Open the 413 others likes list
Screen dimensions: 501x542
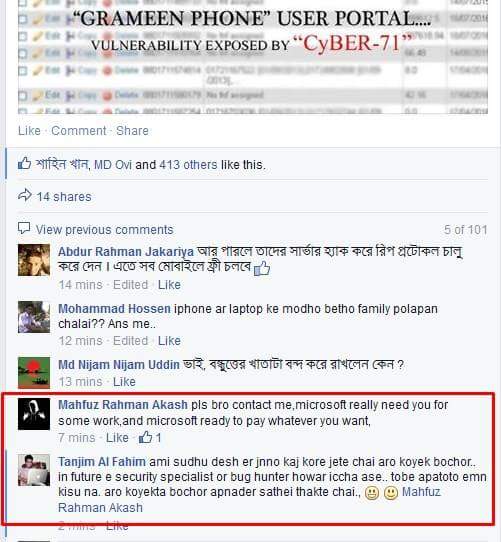coord(188,165)
